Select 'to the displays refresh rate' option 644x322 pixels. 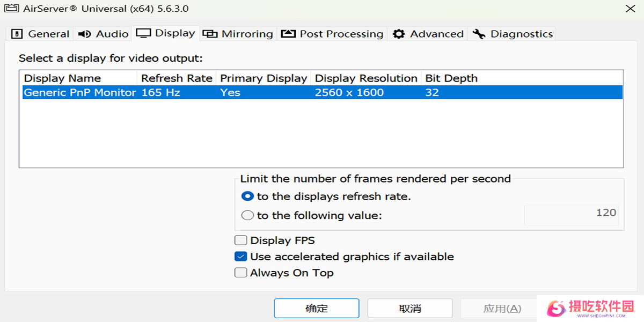point(247,196)
